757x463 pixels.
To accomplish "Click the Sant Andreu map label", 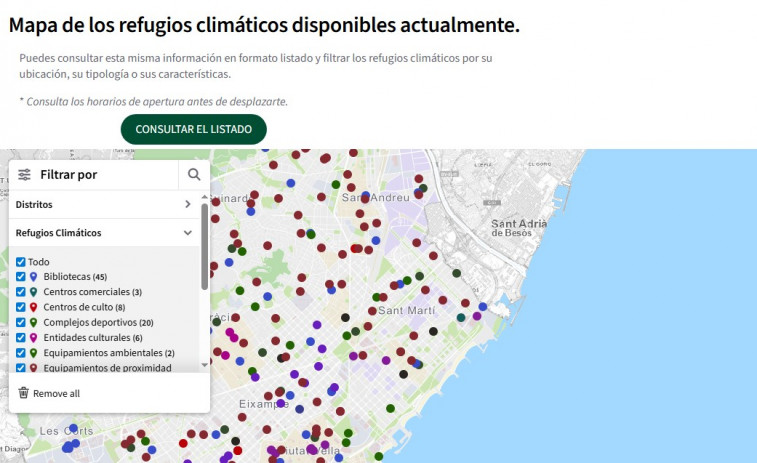I will coord(376,197).
